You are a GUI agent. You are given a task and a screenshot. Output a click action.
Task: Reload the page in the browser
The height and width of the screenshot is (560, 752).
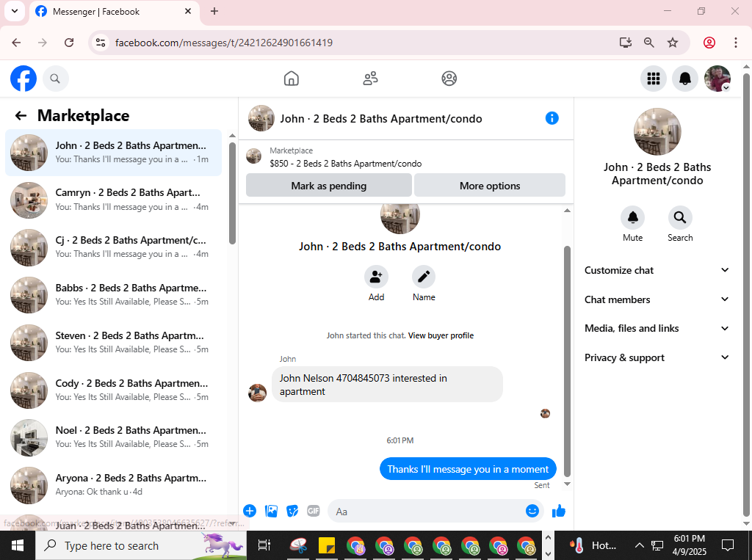pyautogui.click(x=69, y=43)
